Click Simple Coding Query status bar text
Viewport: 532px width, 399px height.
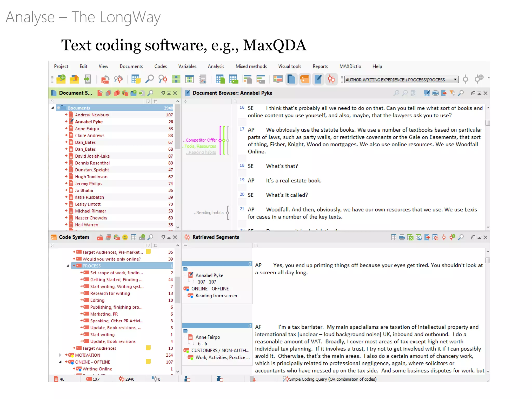(333, 379)
